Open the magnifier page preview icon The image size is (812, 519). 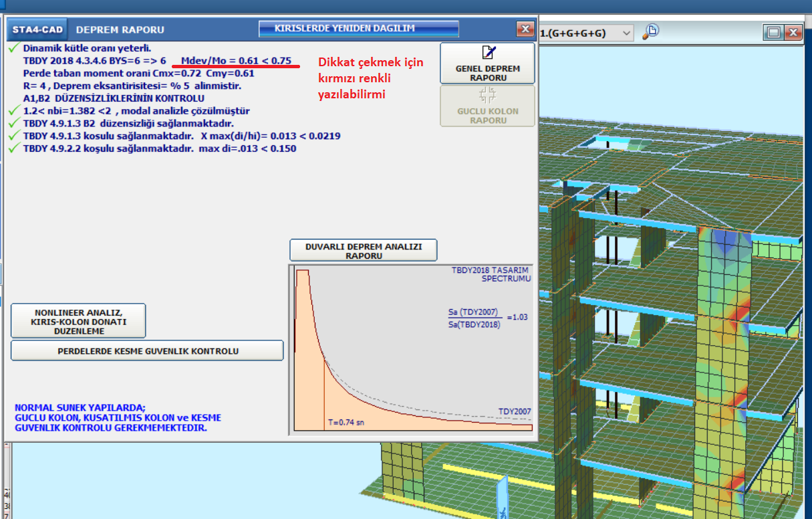click(x=651, y=31)
